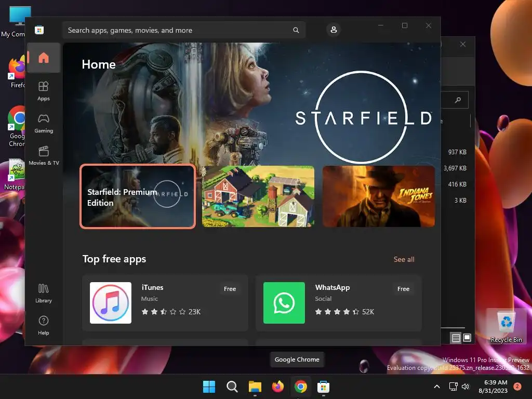
Task: Close the background window behind Store
Action: pos(463,44)
